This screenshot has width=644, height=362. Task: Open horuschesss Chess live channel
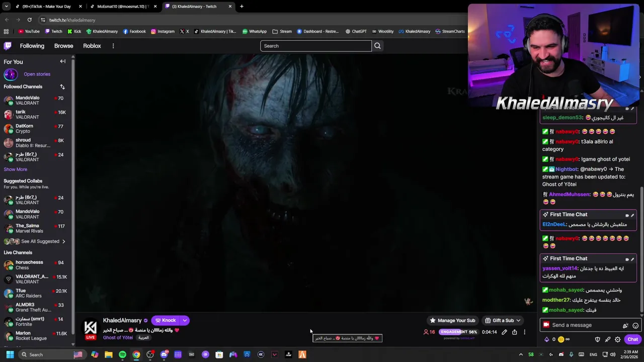[35, 264]
